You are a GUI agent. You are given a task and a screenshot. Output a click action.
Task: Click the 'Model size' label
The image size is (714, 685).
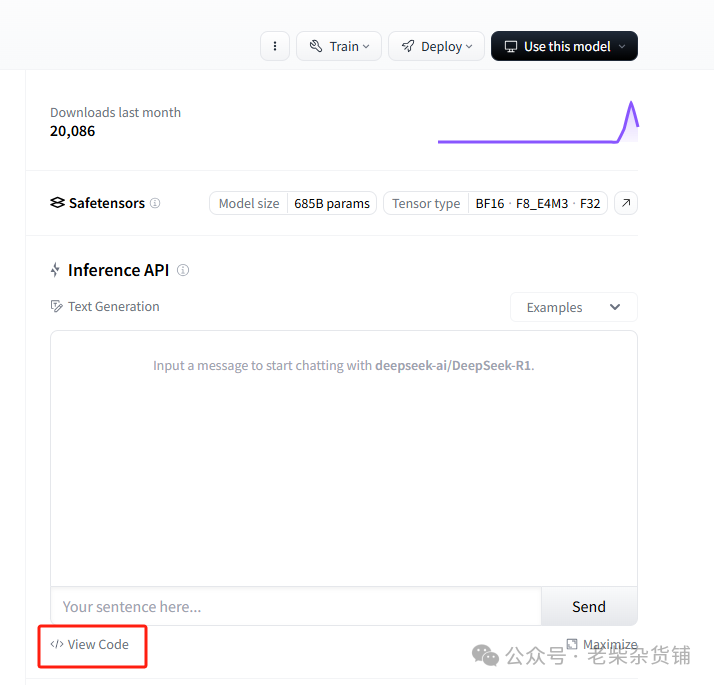point(249,203)
